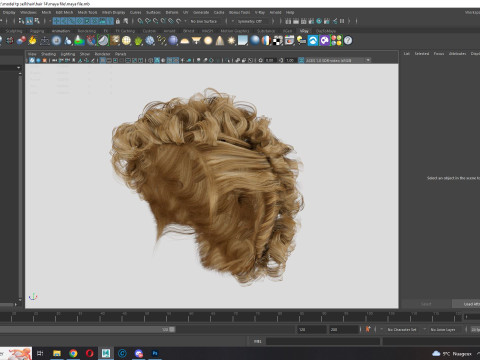
Task: Create a V-Ray sun light from shelf
Action: pos(231,41)
